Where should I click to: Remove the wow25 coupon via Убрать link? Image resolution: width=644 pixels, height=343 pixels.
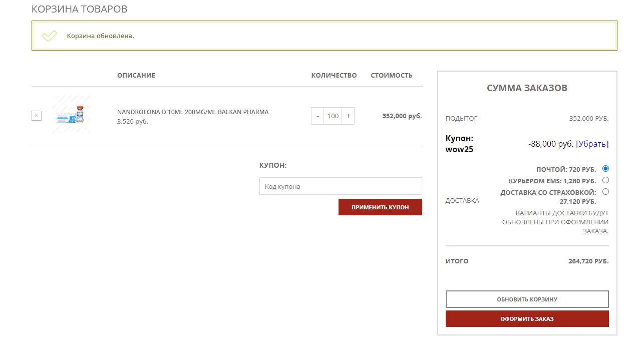[592, 144]
